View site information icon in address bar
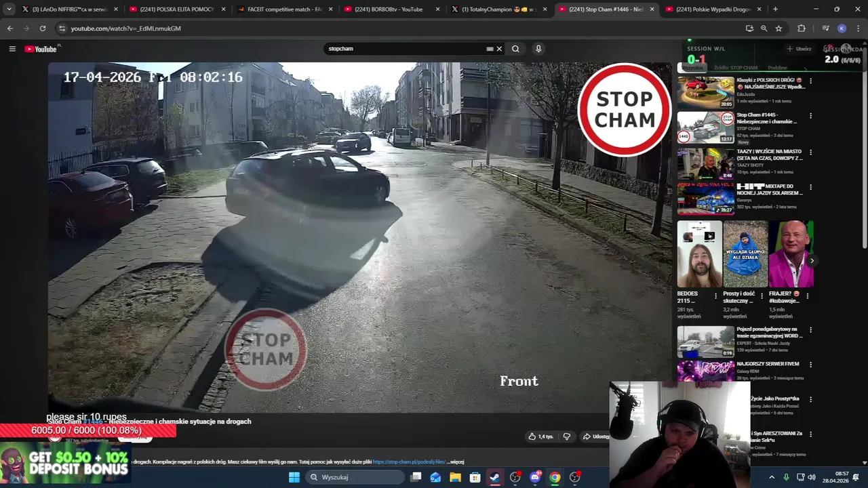Viewport: 868px width, 488px height. [62, 28]
